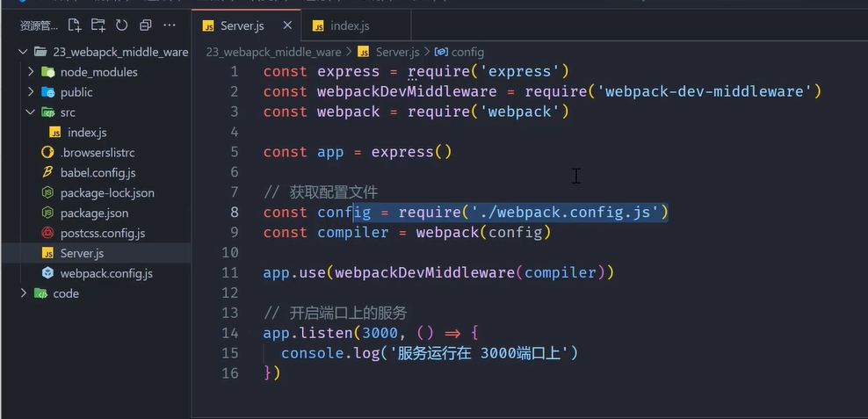Click the 资源管... explorer panel title
This screenshot has width=868, height=419.
(x=39, y=25)
